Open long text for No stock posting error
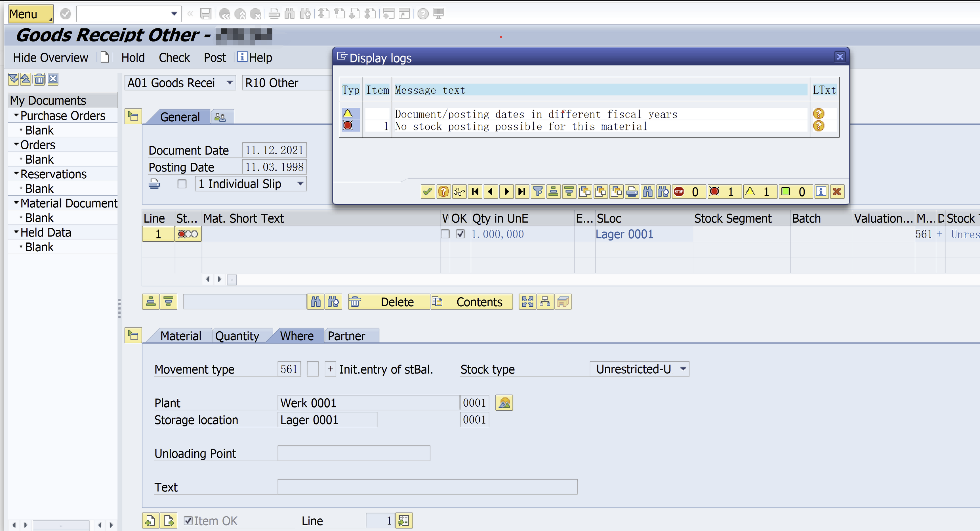980x531 pixels. click(x=819, y=126)
